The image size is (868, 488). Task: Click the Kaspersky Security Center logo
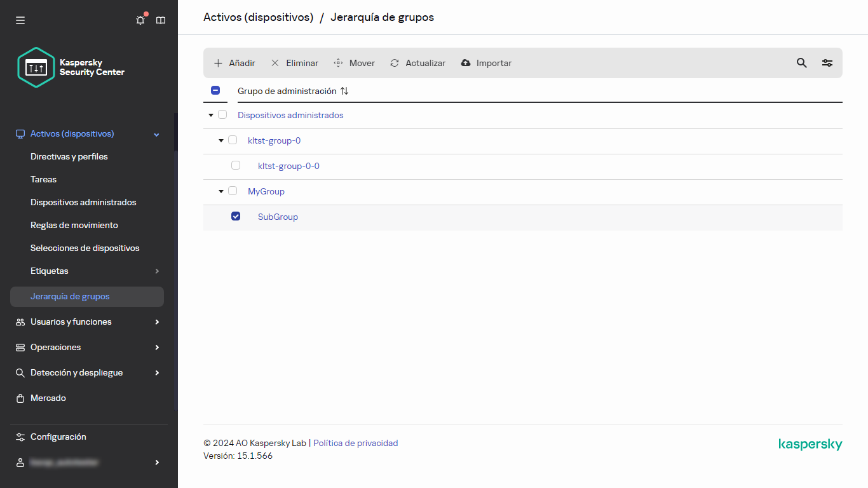click(x=71, y=67)
